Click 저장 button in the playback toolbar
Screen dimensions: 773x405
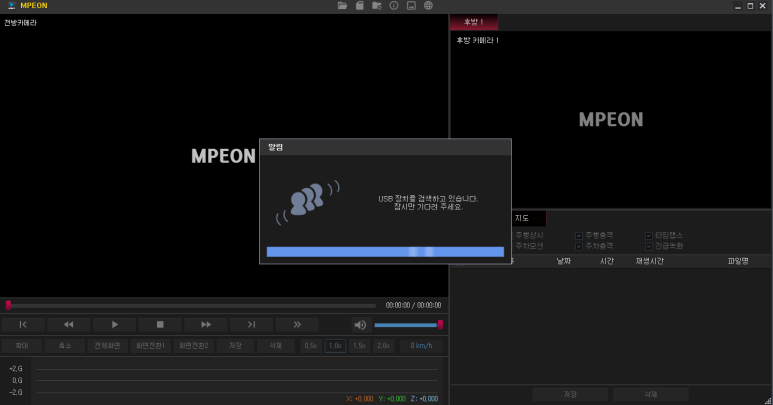point(236,345)
